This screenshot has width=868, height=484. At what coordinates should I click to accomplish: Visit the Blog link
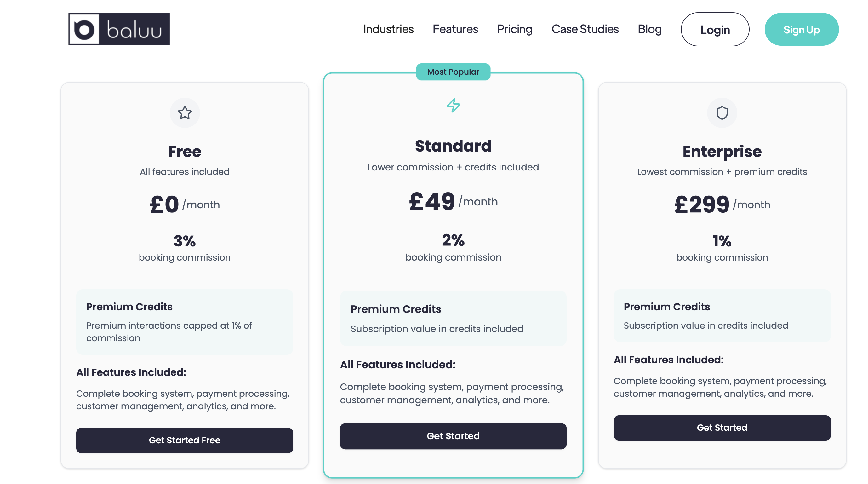pyautogui.click(x=649, y=29)
